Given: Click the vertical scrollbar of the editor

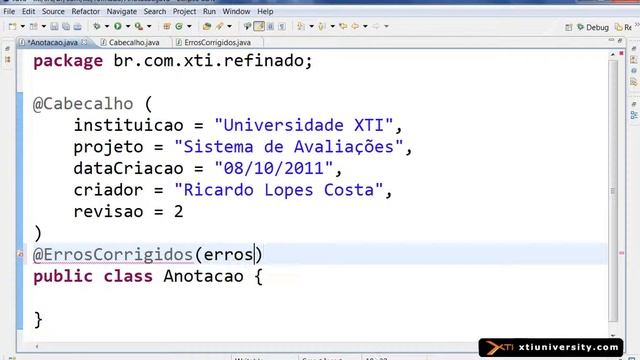Looking at the screenshot, I should pyautogui.click(x=613, y=190).
